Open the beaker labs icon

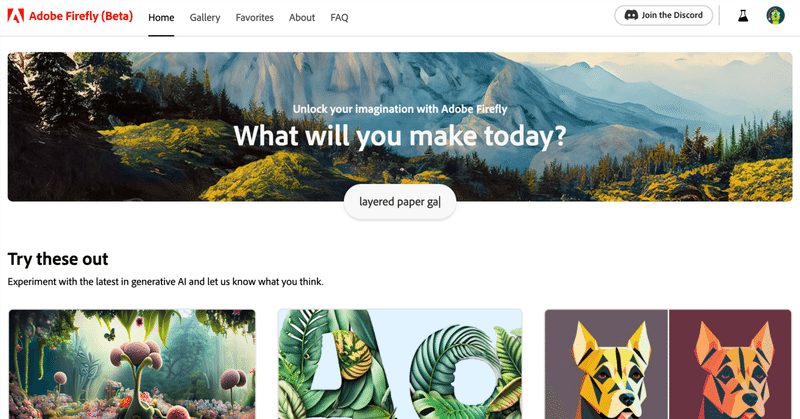click(x=743, y=16)
